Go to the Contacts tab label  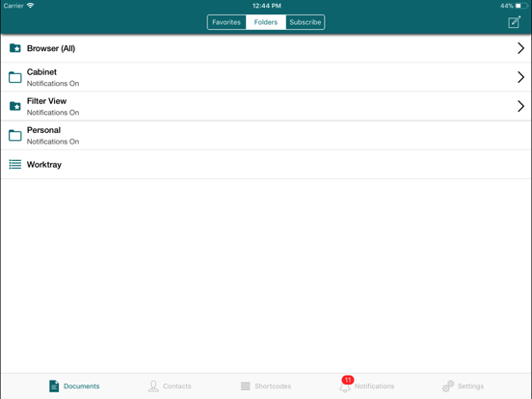[176, 386]
